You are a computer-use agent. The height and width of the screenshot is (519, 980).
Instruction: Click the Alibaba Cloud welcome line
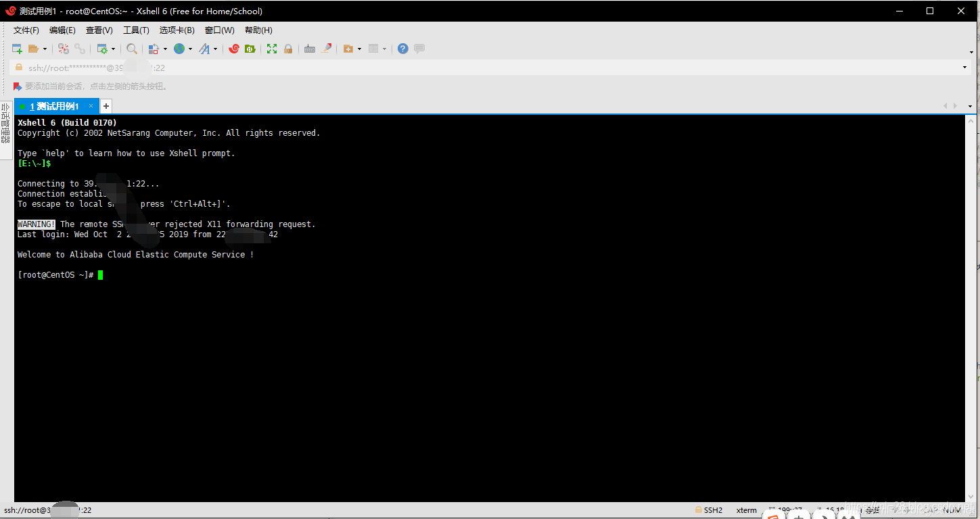pos(136,255)
